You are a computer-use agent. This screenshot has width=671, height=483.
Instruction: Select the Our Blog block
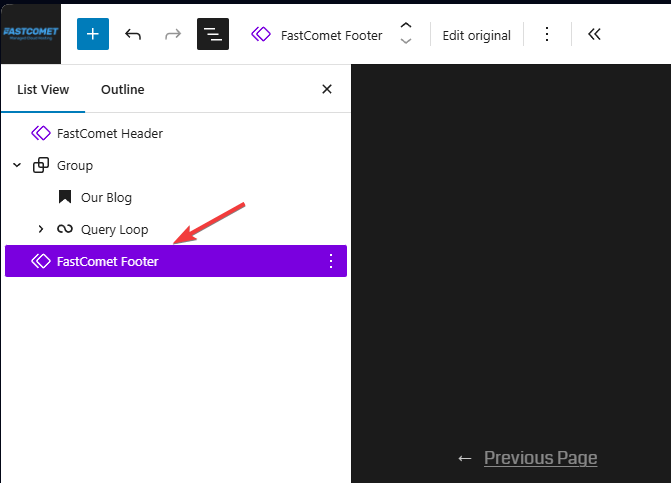click(106, 197)
